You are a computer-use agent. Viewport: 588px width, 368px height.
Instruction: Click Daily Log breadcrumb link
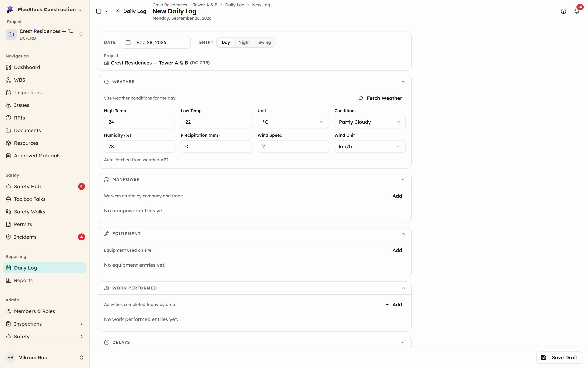234,5
